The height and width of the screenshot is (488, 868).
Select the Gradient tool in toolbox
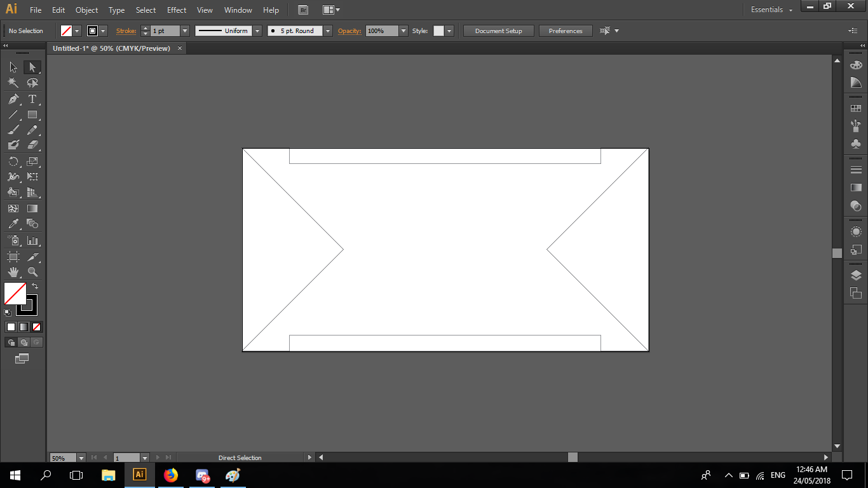pyautogui.click(x=32, y=208)
